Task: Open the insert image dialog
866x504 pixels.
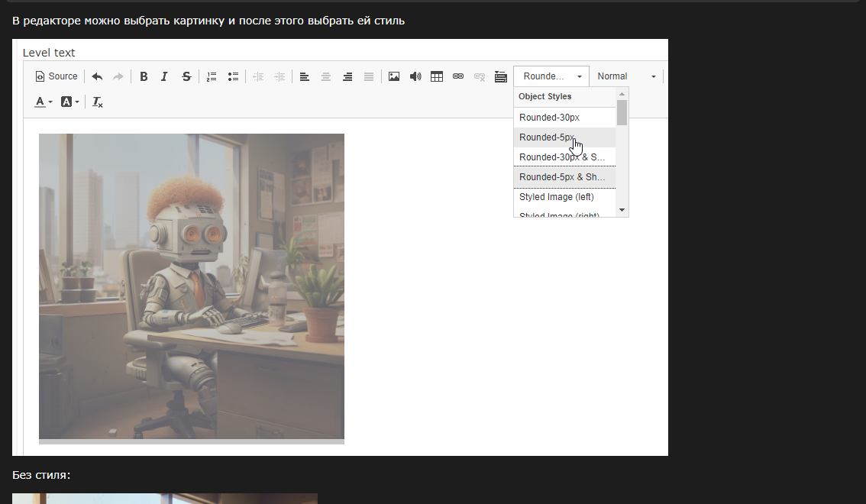Action: click(x=394, y=76)
